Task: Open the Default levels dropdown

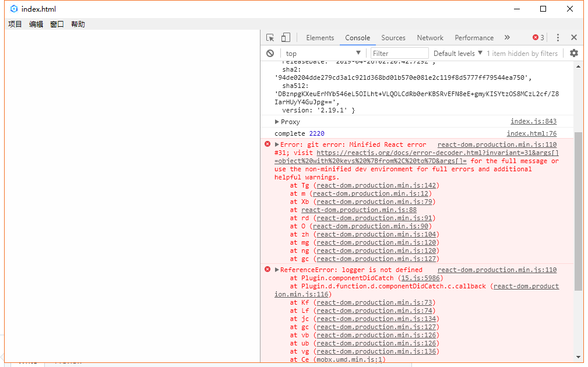Action: point(457,53)
